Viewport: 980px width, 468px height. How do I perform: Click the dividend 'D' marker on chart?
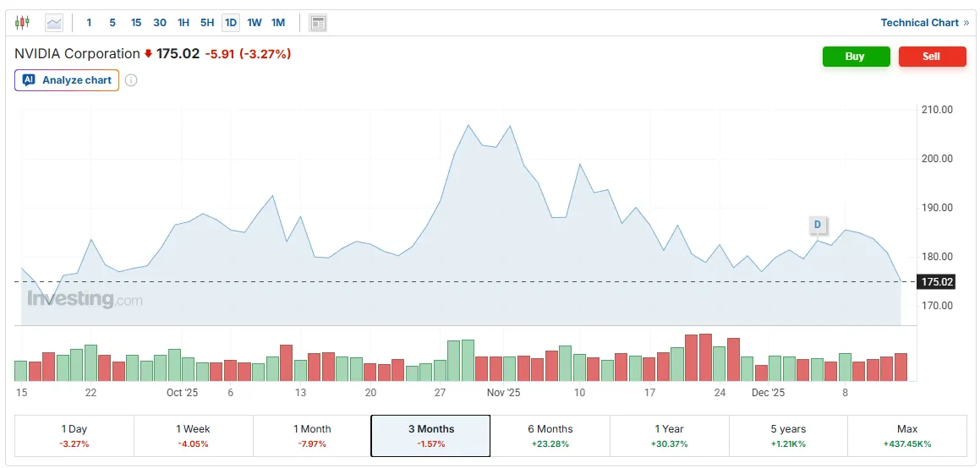click(x=817, y=225)
